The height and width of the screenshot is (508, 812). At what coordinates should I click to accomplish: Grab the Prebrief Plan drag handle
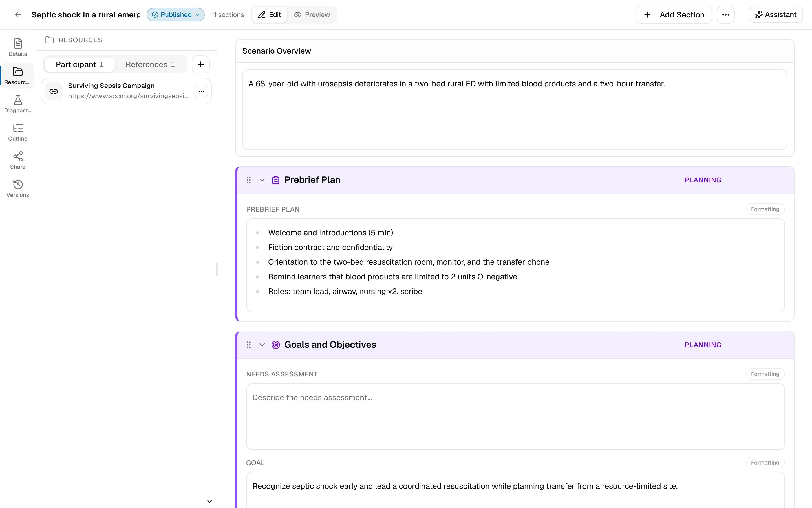[249, 180]
